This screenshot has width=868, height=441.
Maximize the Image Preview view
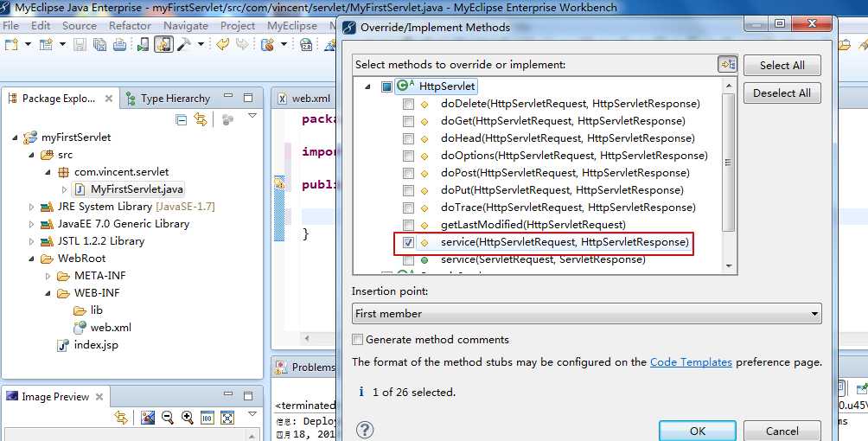click(x=248, y=395)
